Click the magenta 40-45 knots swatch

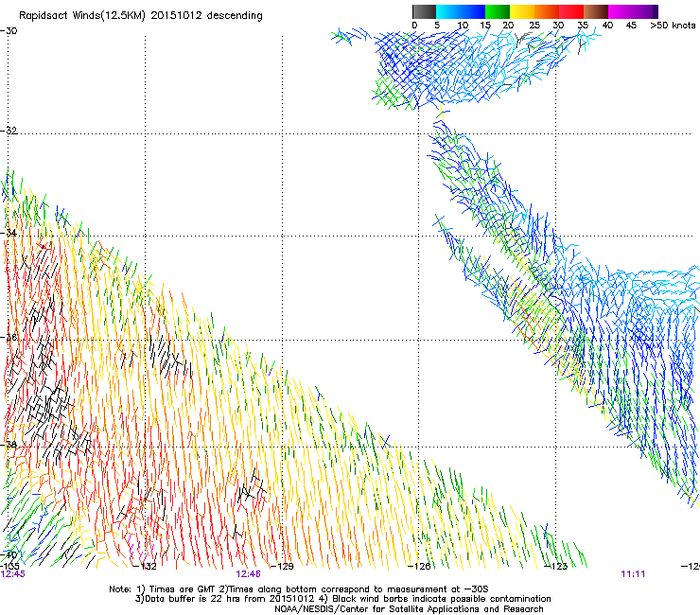(621, 11)
